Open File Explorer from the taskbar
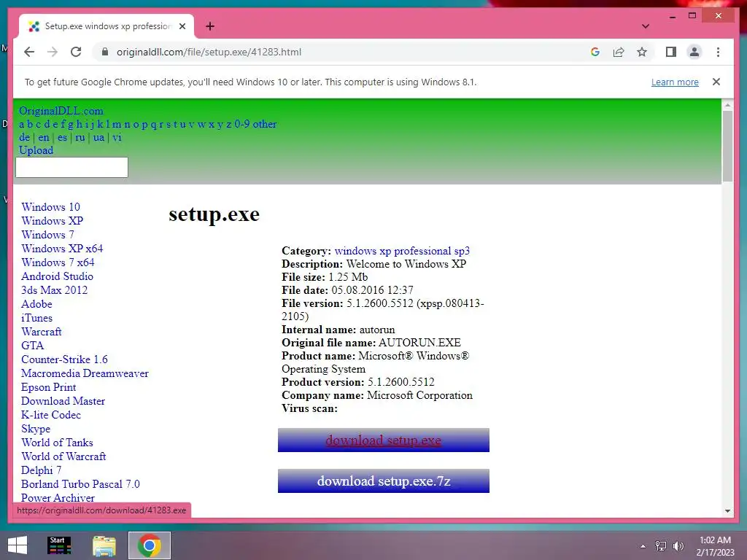 coord(104,545)
